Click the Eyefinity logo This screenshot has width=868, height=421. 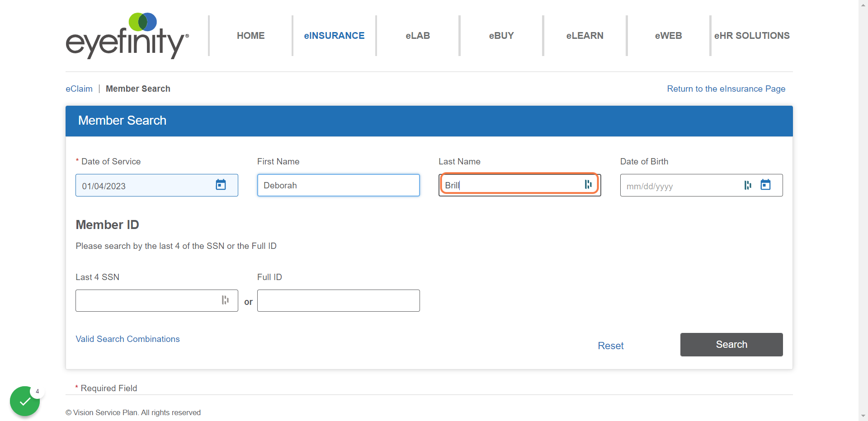pos(127,36)
